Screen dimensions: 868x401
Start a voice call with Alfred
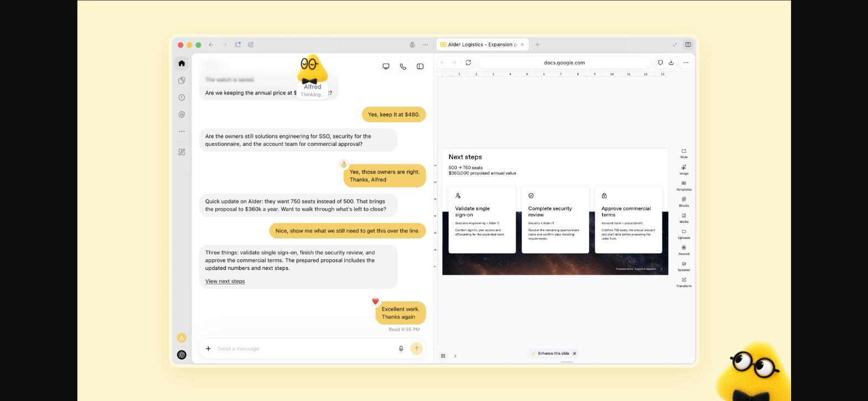pos(403,66)
